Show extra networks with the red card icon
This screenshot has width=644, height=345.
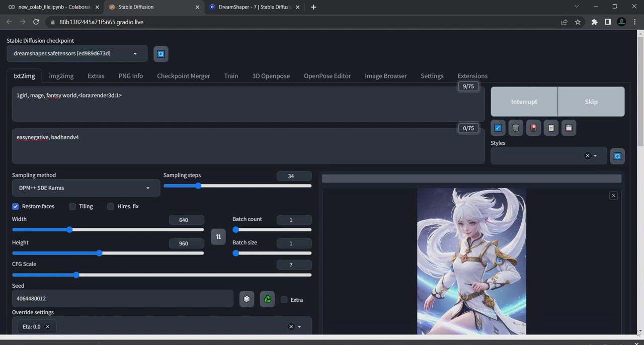pos(533,128)
